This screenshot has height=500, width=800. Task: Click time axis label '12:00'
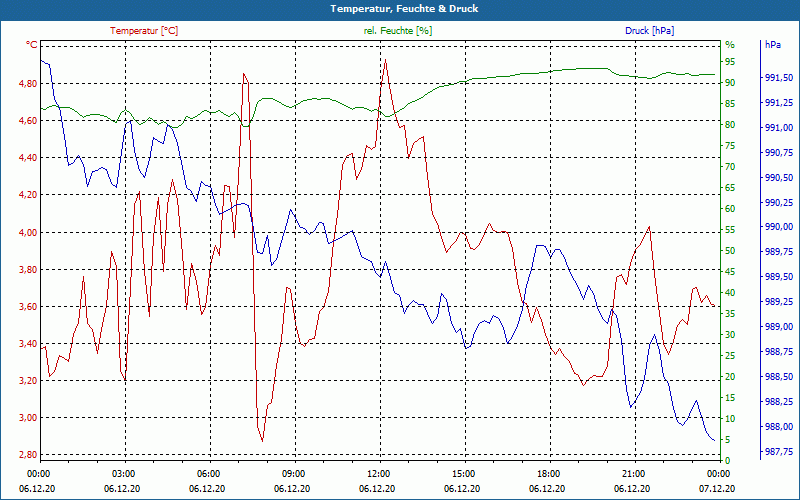[378, 473]
